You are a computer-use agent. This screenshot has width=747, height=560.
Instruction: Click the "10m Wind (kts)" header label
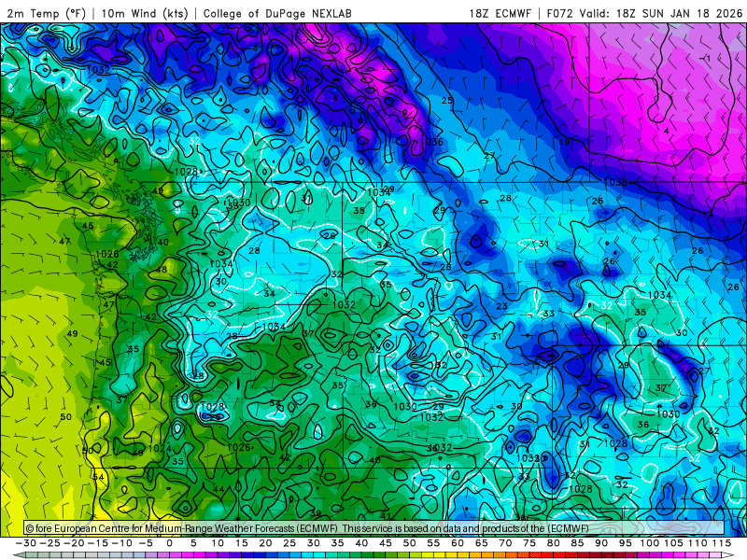click(145, 13)
